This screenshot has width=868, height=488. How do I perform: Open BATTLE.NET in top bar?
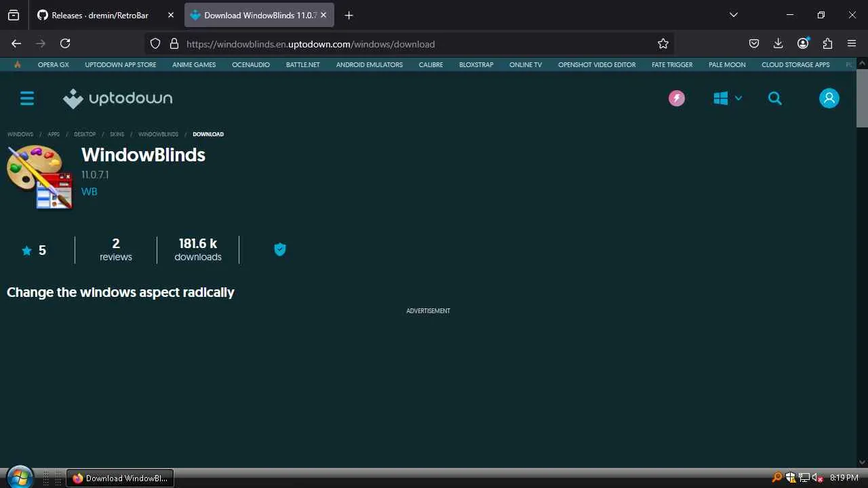pyautogui.click(x=303, y=64)
